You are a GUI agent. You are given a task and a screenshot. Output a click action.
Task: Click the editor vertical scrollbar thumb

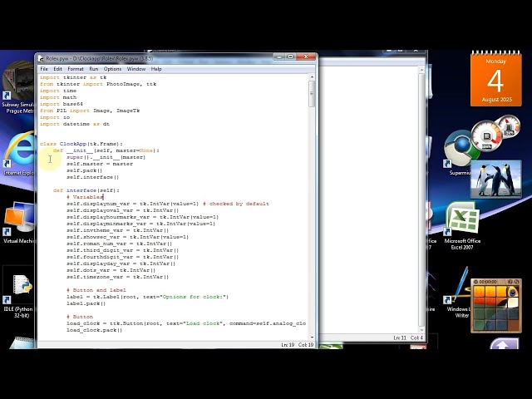pyautogui.click(x=312, y=94)
